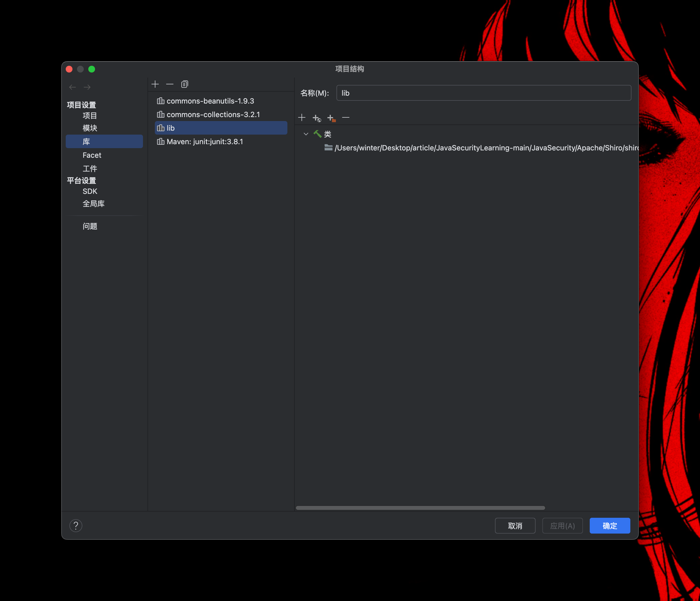Click the add library root plus icon

[302, 118]
